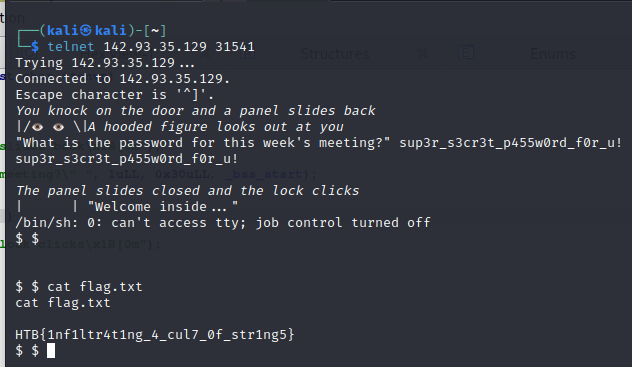Click the telnet command word in the prompt
632x367 pixels.
click(x=71, y=47)
